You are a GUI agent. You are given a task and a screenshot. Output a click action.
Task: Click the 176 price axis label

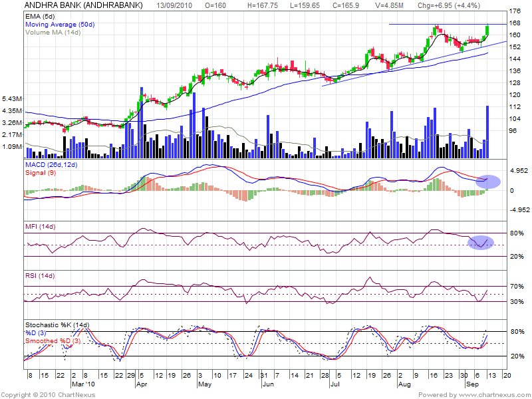(515, 12)
